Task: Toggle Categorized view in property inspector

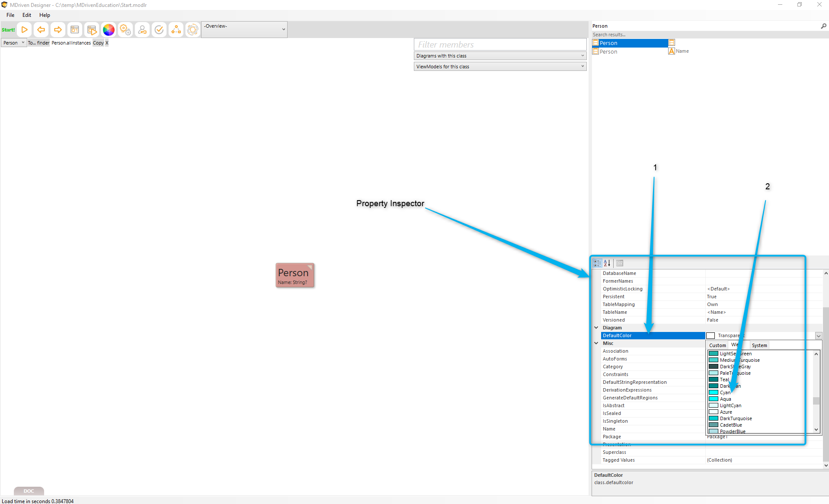Action: (597, 263)
